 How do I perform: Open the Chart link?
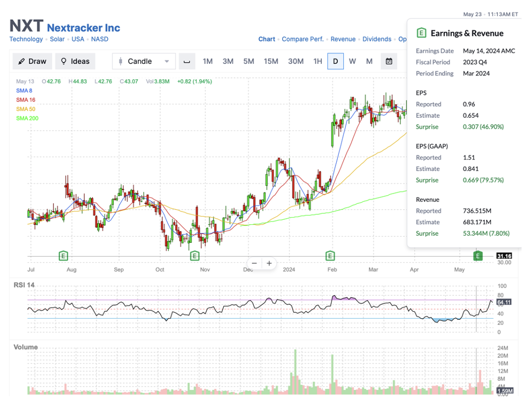(x=267, y=39)
